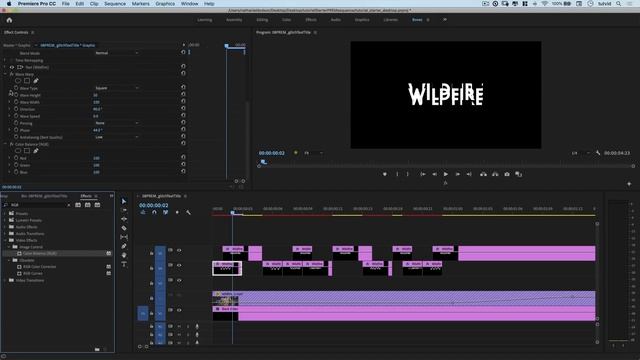
Task: Open Program monitor settings wrench
Action: (598, 153)
